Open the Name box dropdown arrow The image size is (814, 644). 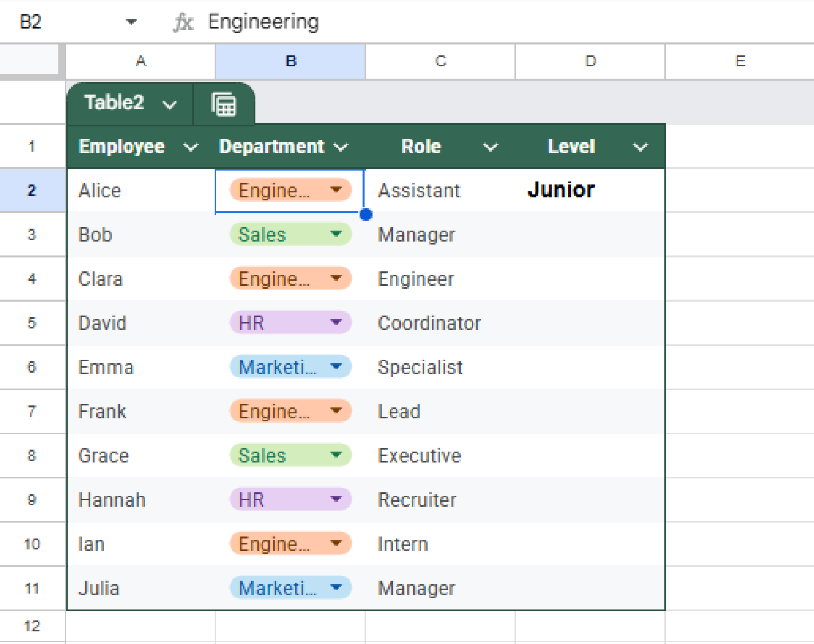pos(131,22)
